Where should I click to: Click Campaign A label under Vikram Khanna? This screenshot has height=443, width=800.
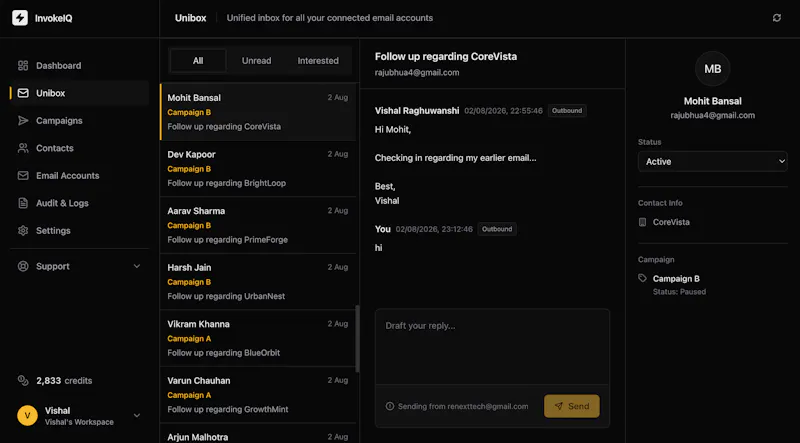point(189,339)
